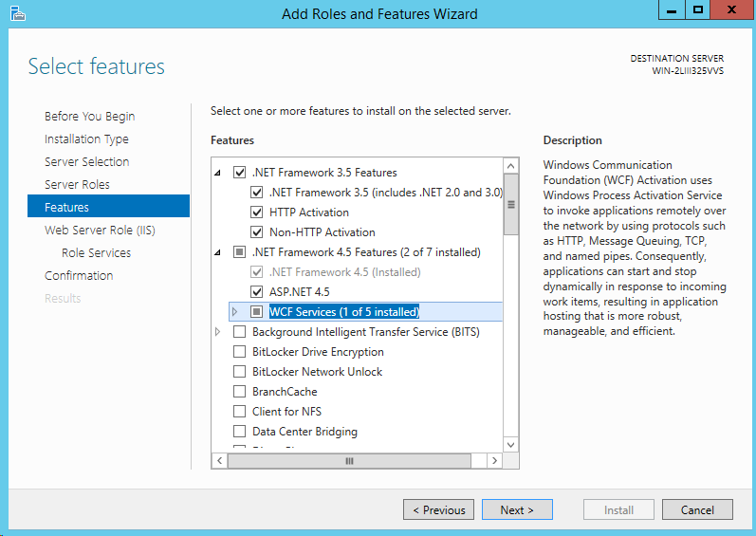
Task: Maximize the wizard window
Action: point(698,10)
